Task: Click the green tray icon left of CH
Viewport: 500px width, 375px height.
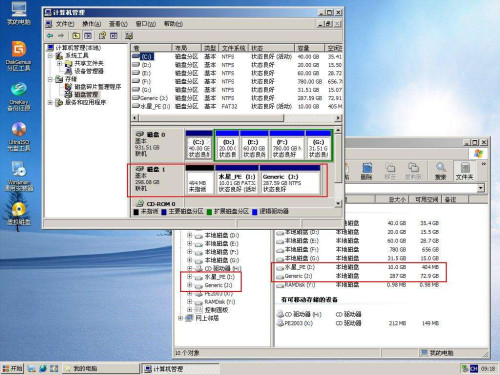Action: 465,368
